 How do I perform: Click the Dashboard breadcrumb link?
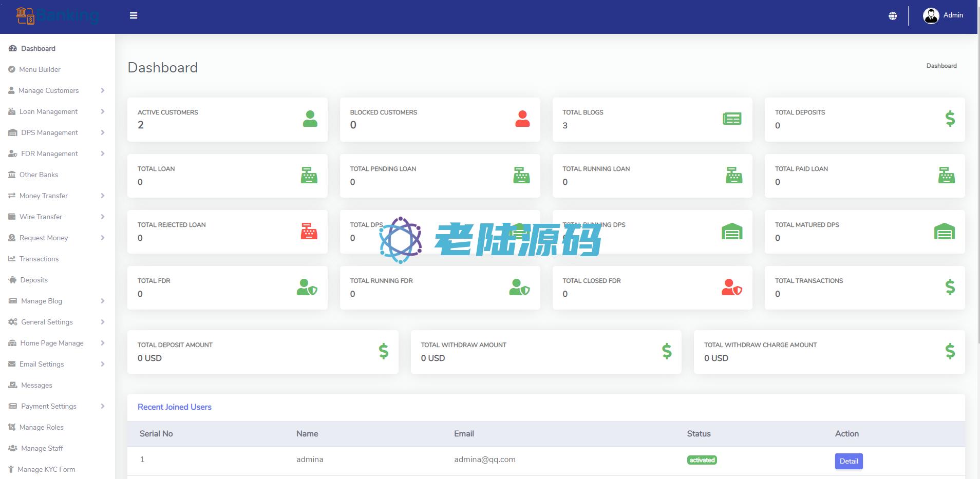tap(941, 66)
